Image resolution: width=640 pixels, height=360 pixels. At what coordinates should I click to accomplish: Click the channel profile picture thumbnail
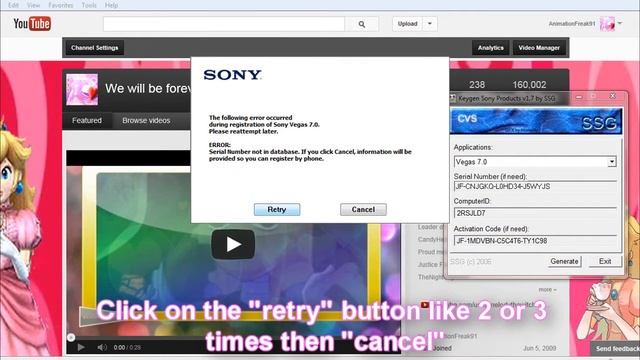(82, 89)
